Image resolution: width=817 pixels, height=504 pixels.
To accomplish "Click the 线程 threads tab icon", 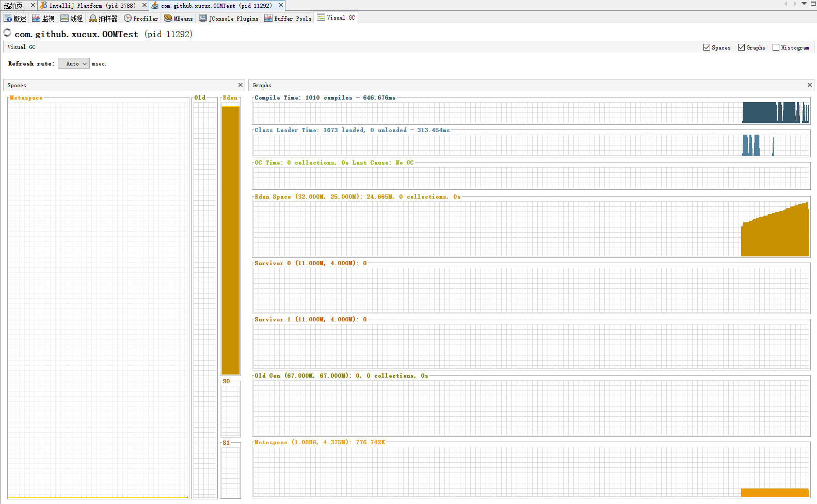I will (65, 19).
